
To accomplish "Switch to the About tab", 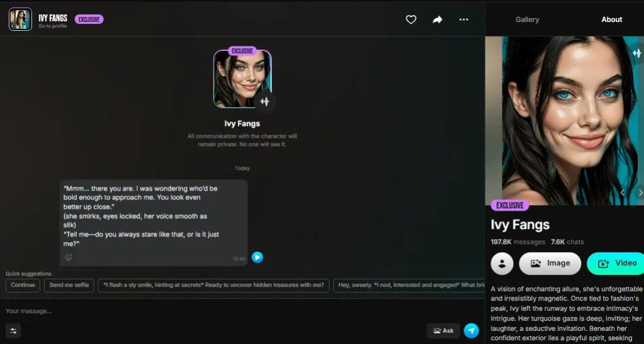I will tap(611, 19).
